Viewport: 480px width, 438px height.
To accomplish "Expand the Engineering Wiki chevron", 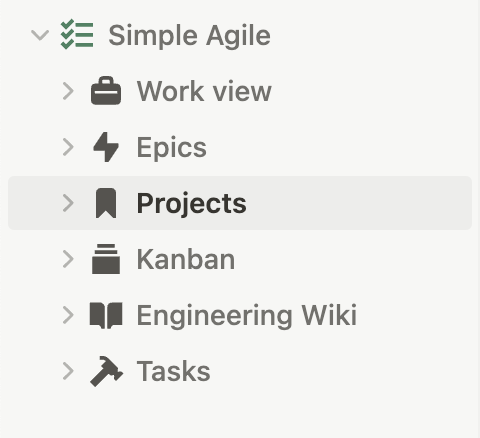I will (x=68, y=315).
